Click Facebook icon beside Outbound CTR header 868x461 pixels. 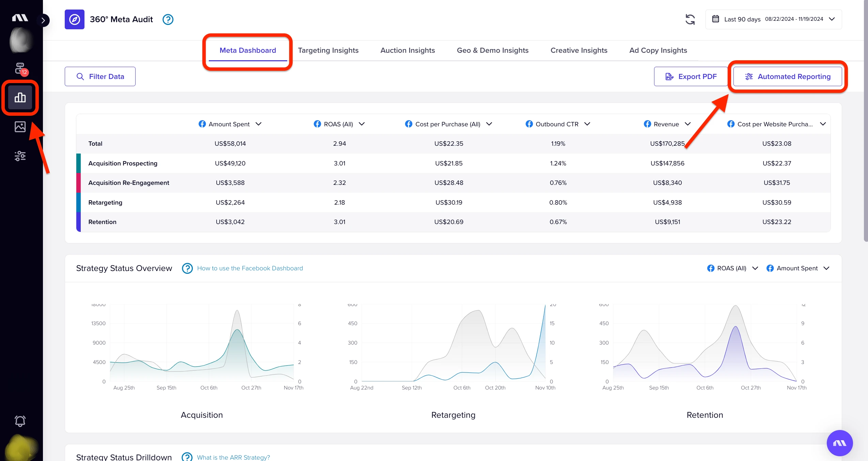coord(529,124)
